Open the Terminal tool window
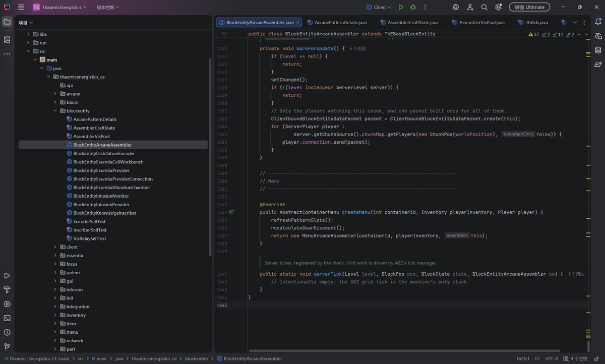605x364 pixels. pyautogui.click(x=7, y=318)
